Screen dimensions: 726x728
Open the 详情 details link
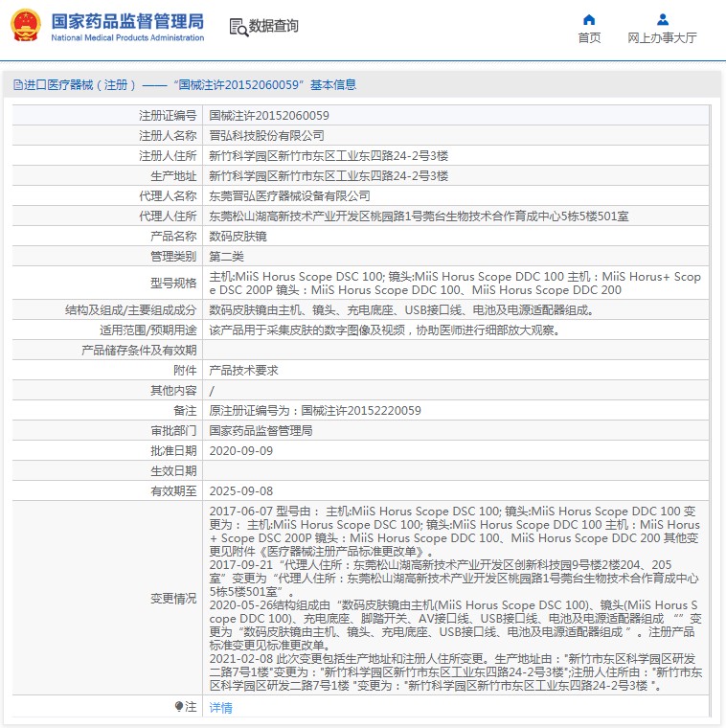221,707
